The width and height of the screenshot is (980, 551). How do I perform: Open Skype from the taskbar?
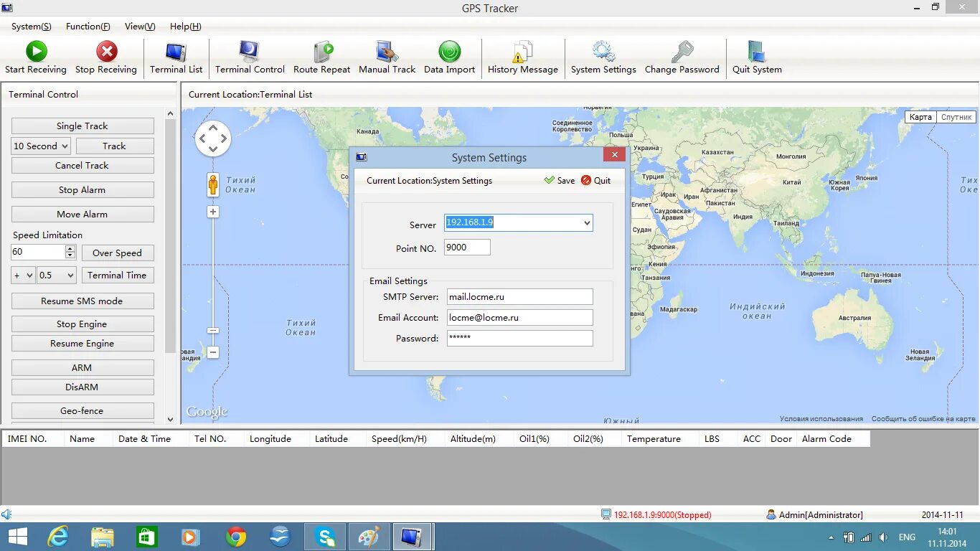click(325, 537)
